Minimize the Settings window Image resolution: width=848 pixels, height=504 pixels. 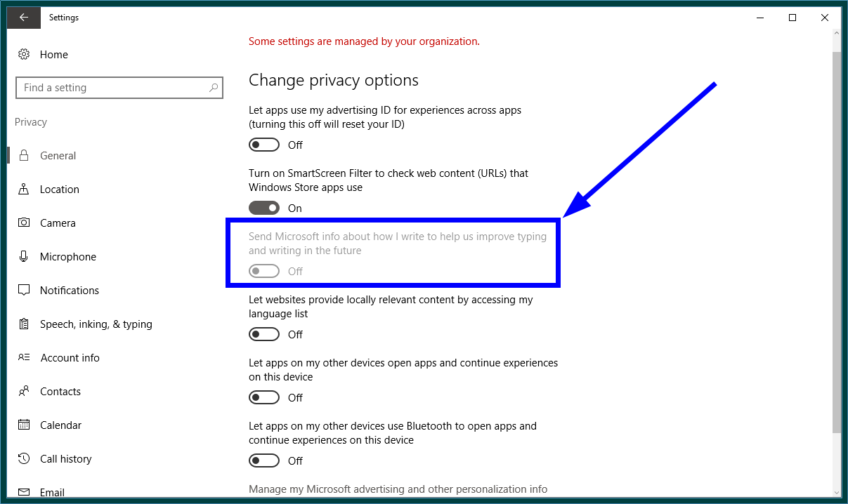[760, 18]
